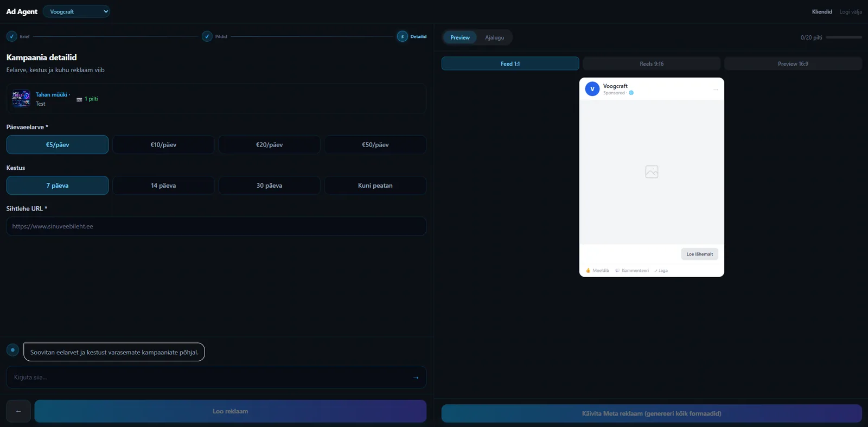Select €20/päev daily budget
Screen dimensions: 868x427
[269, 145]
